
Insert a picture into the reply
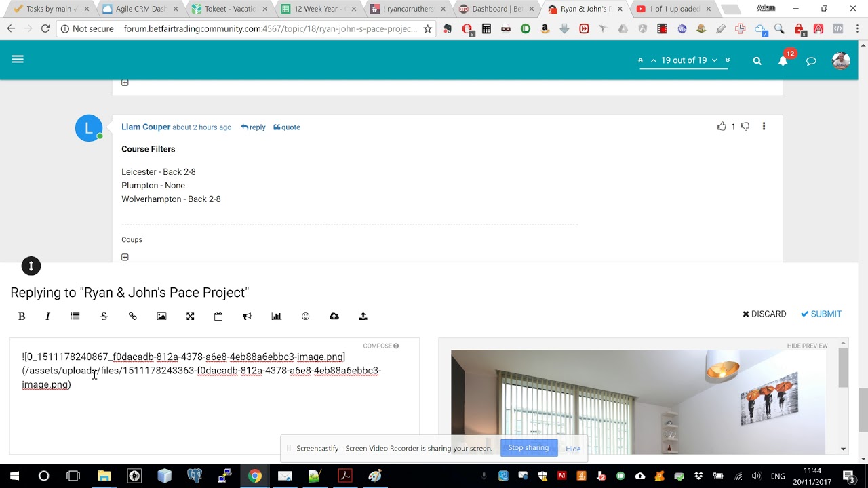pyautogui.click(x=161, y=316)
